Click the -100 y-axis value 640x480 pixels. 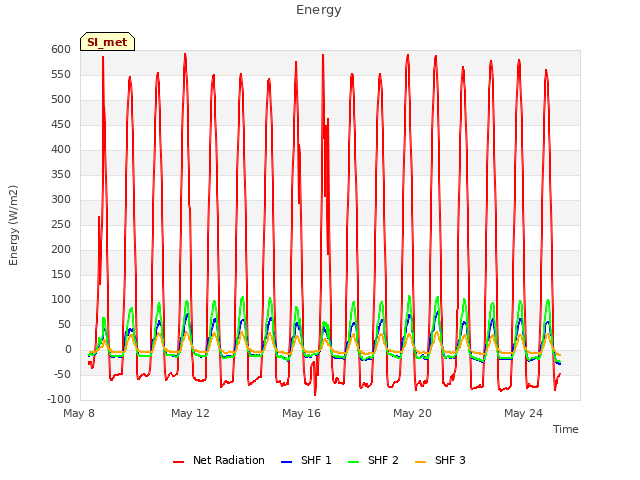pos(59,400)
